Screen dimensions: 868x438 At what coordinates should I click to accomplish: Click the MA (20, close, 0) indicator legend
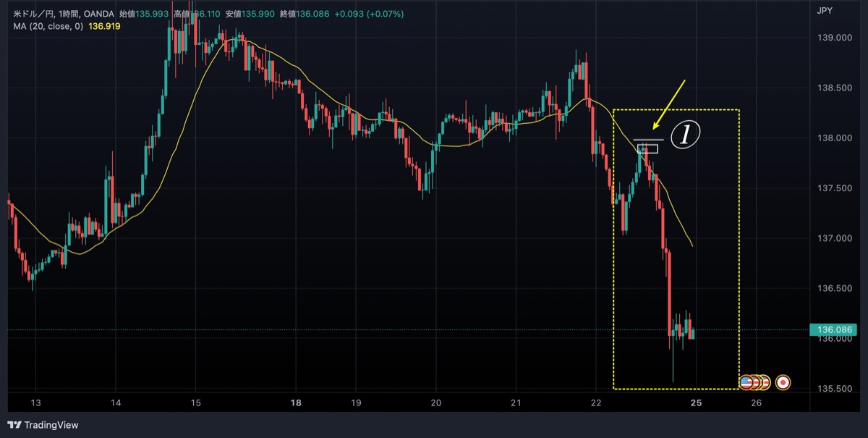[x=48, y=26]
